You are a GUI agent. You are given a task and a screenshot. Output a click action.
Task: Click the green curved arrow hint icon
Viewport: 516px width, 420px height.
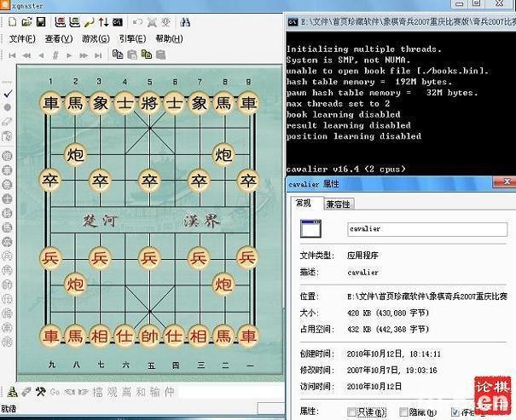point(90,22)
